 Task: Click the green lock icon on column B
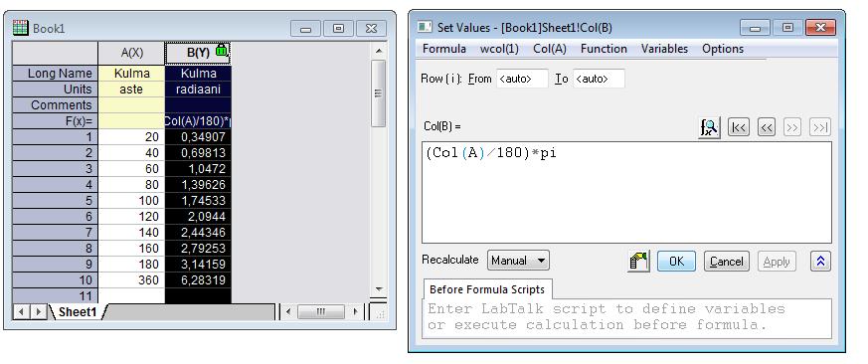tap(222, 51)
